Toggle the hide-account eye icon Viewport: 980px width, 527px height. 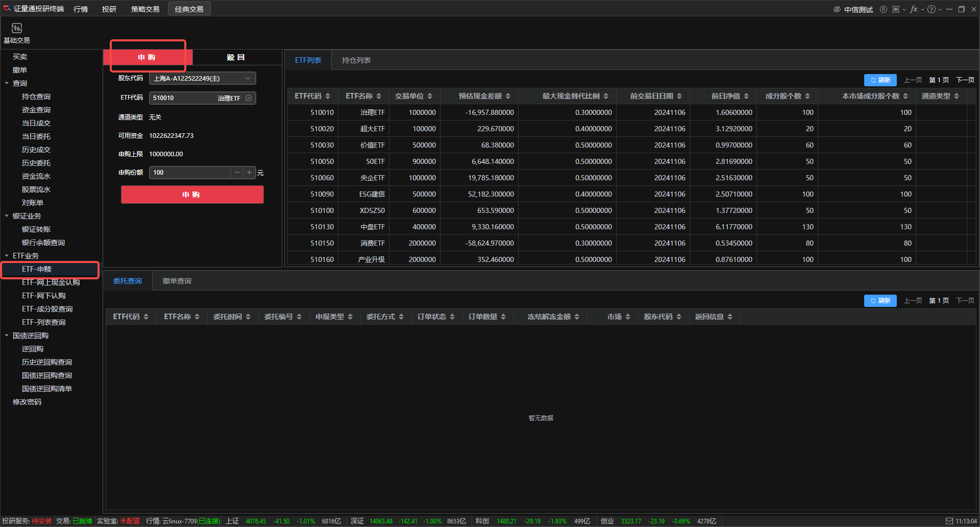[x=837, y=9]
